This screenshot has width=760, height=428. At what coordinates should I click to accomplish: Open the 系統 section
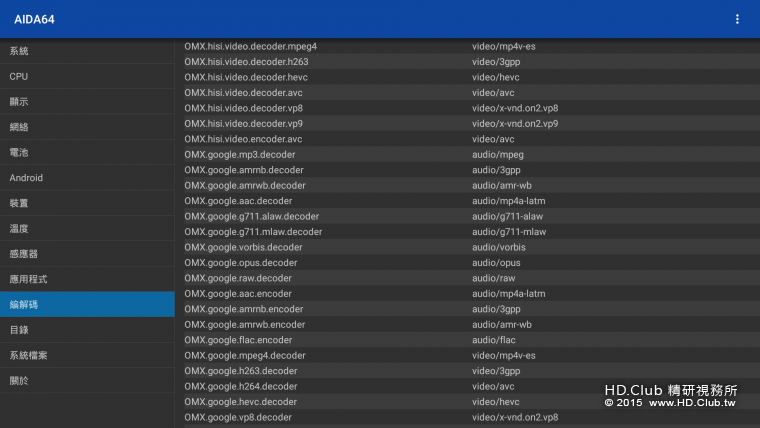tap(87, 51)
